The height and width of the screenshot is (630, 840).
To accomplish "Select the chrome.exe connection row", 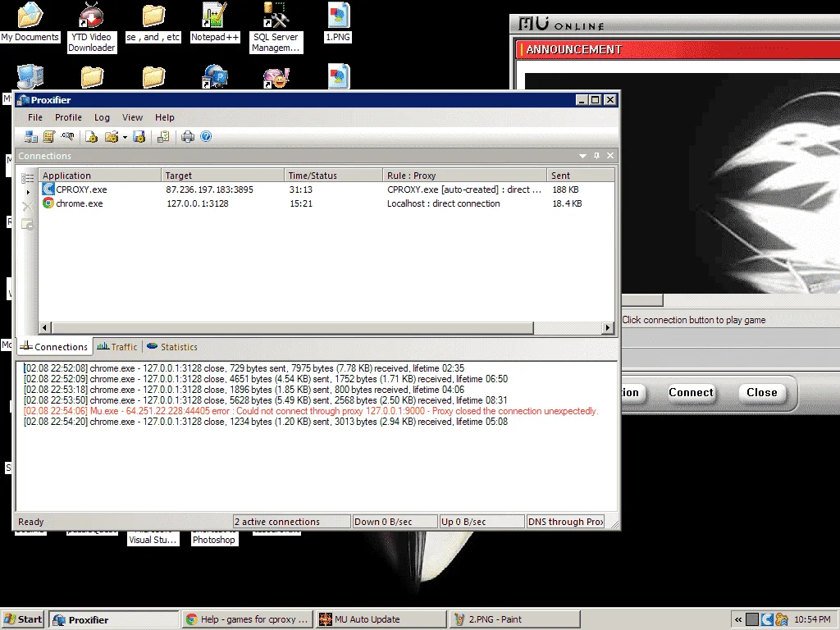I will pyautogui.click(x=326, y=203).
